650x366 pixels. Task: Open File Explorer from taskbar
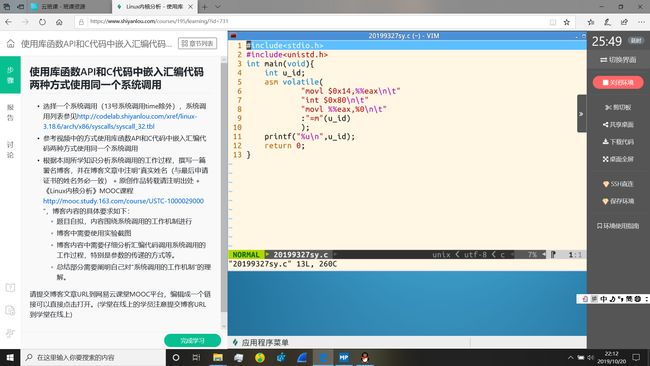tap(218, 357)
